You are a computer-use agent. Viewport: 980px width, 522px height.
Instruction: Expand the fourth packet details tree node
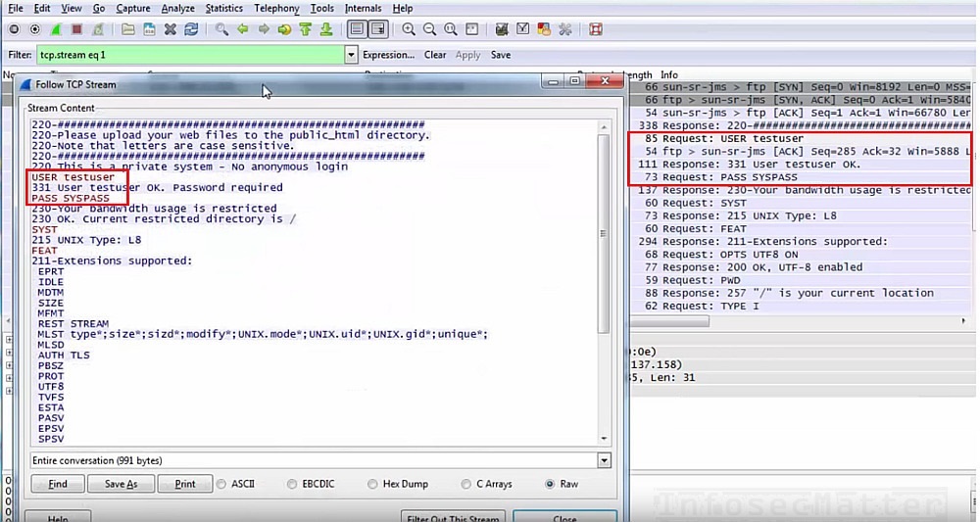click(9, 378)
